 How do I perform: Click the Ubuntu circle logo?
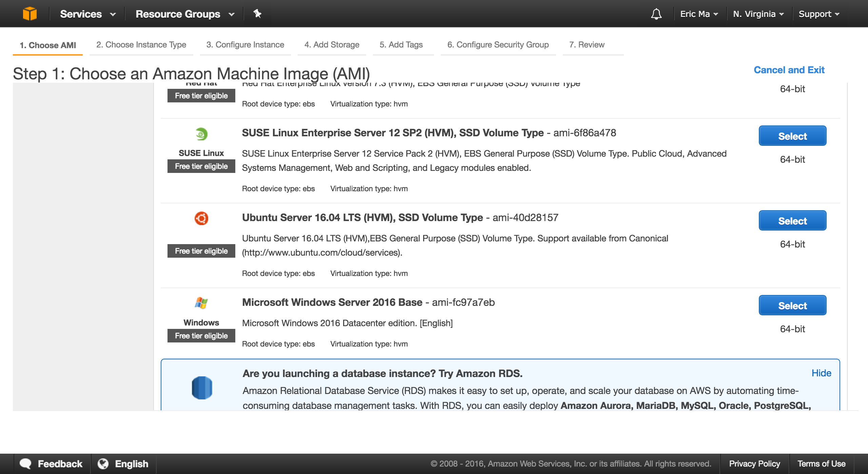coord(201,218)
